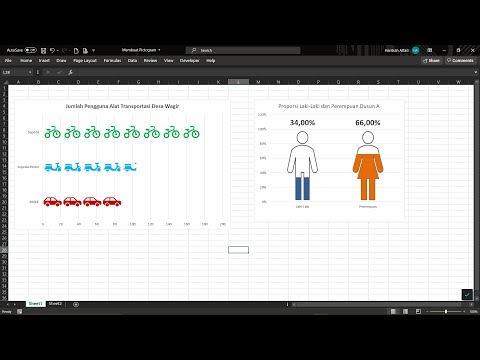Open the Undo history dropdown arrow

58,50
